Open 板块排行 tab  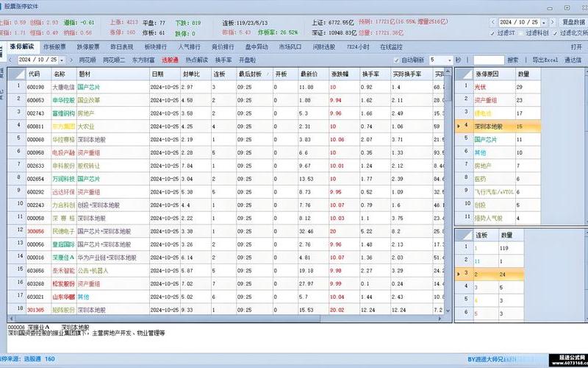point(156,47)
